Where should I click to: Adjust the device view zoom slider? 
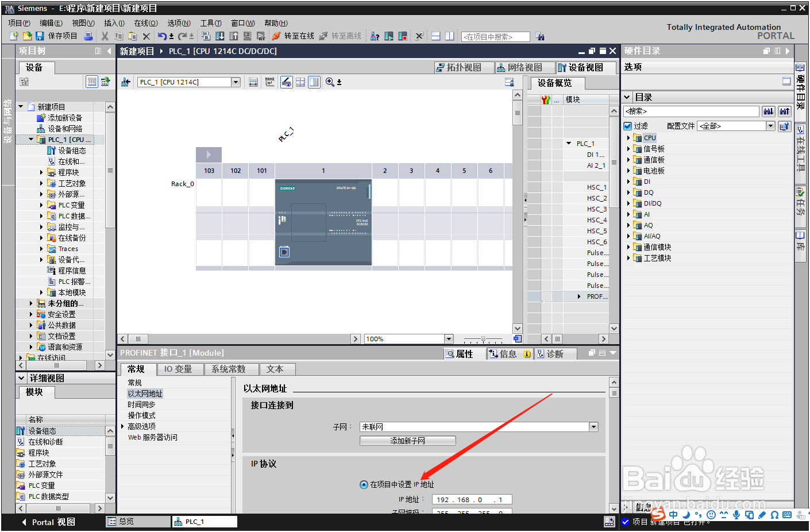pyautogui.click(x=483, y=339)
